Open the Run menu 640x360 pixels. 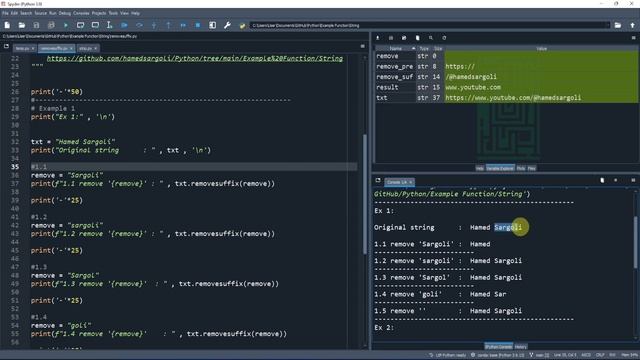point(53,13)
